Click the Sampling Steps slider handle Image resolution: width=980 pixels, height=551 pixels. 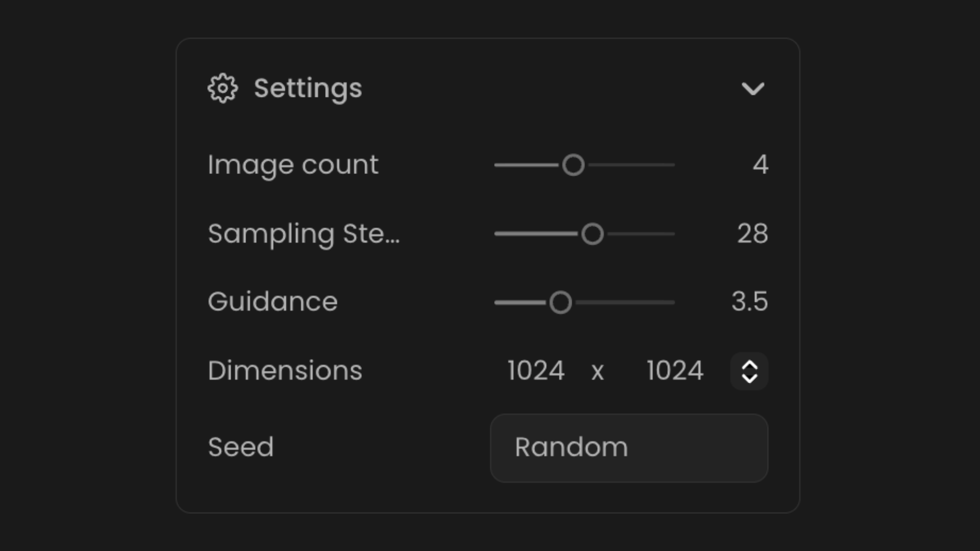pos(592,234)
